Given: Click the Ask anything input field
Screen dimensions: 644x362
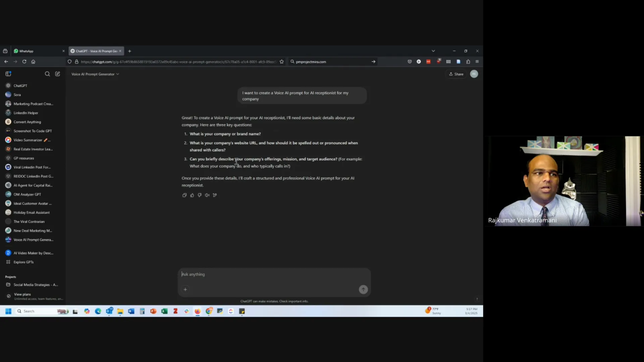Looking at the screenshot, I should coord(268,274).
